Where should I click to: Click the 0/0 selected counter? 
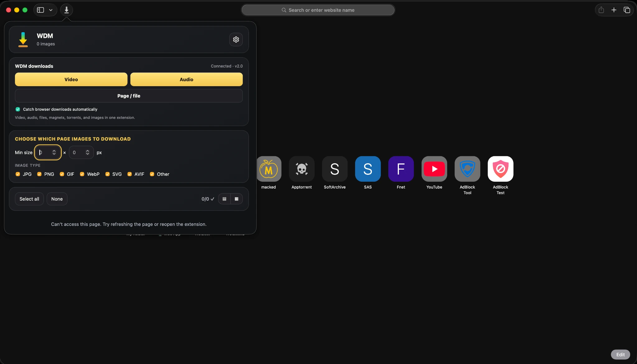point(208,199)
